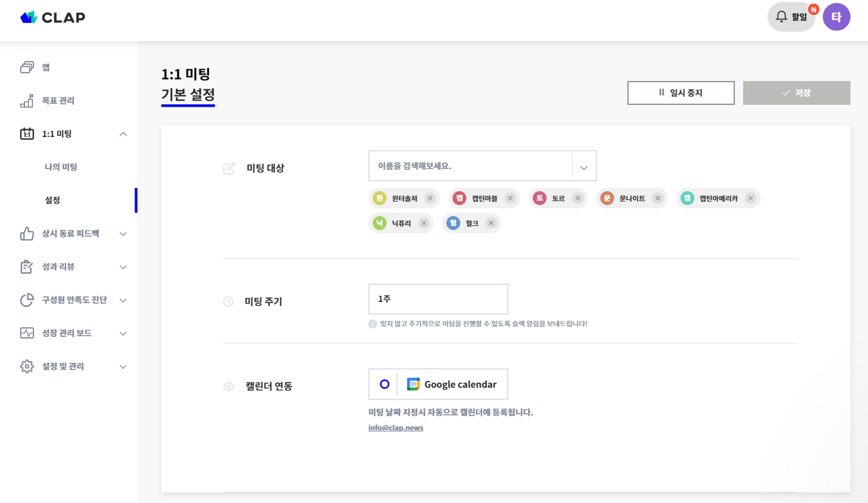868x503 pixels.
Task: Click the 앱 stacked-windows sidebar icon
Action: pos(27,67)
